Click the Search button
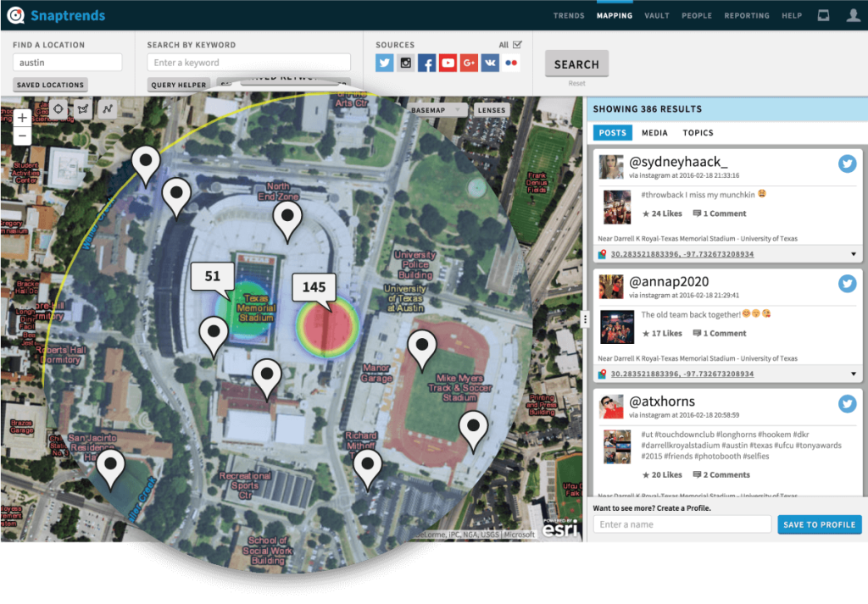868x604 pixels. point(576,64)
